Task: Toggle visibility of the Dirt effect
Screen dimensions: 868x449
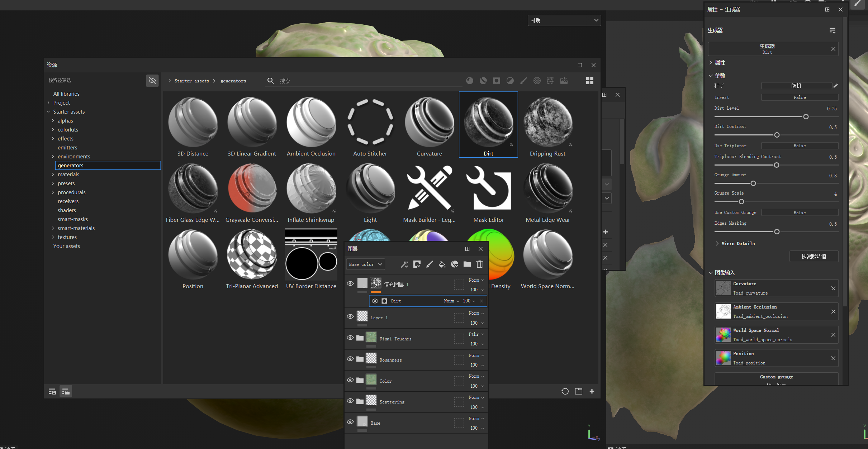Action: coord(375,301)
